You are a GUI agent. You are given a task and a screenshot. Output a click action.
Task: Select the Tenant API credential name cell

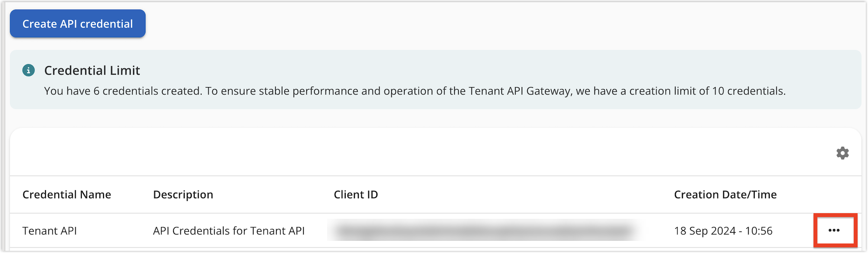pos(50,231)
